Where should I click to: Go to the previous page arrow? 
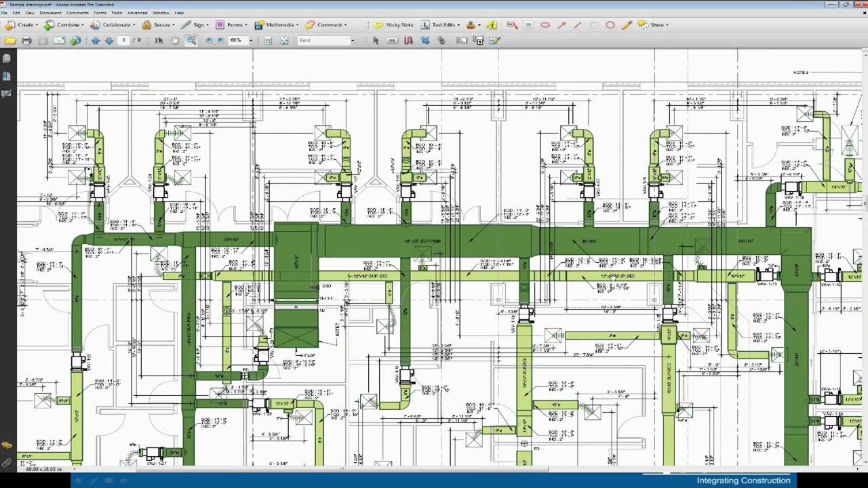point(96,41)
